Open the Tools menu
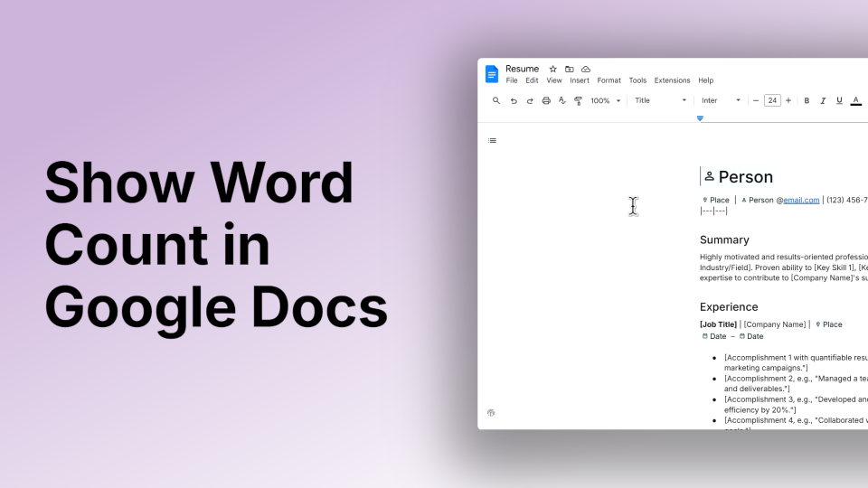 (x=637, y=80)
